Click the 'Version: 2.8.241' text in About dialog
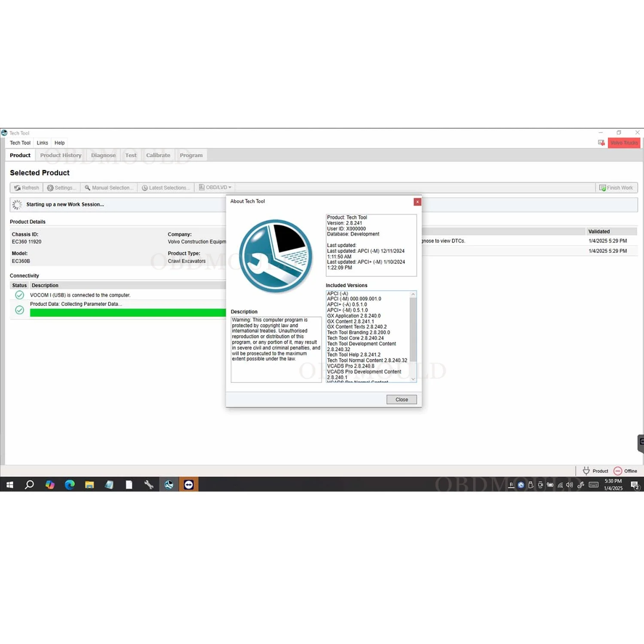 [x=344, y=223]
